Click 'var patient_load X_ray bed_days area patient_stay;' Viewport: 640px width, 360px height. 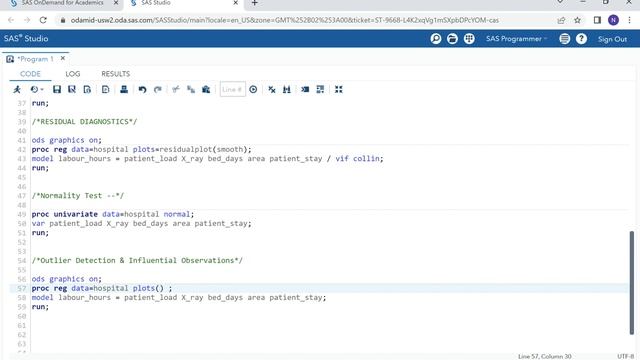click(142, 224)
